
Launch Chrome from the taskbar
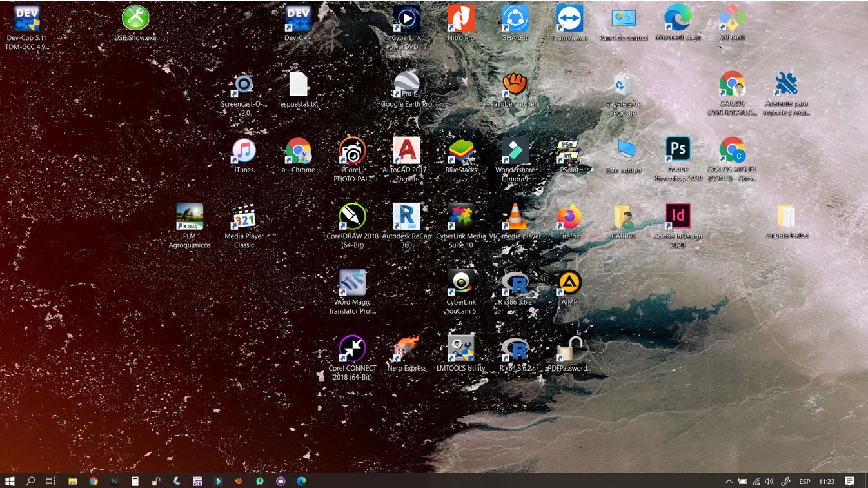coord(94,481)
